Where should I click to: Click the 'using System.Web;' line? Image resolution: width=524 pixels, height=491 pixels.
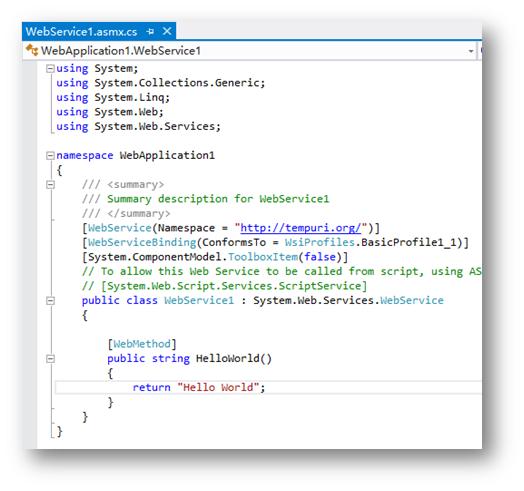point(110,112)
